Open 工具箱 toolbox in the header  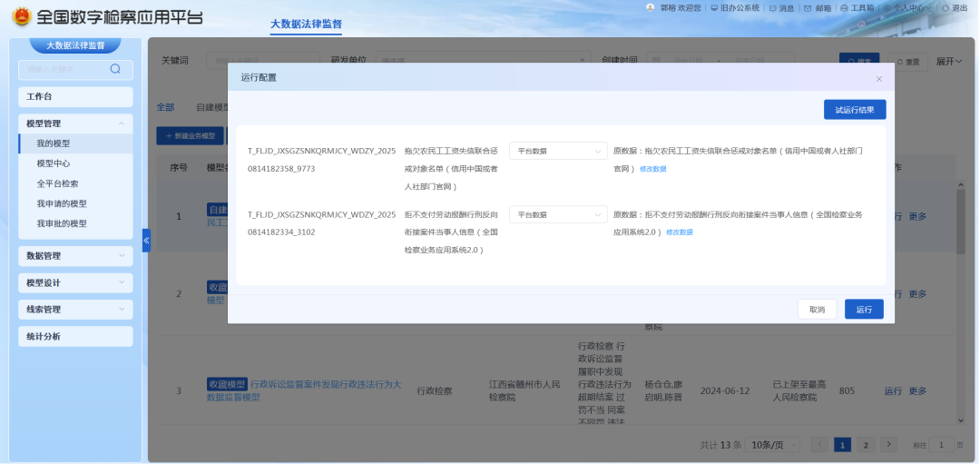tap(857, 8)
